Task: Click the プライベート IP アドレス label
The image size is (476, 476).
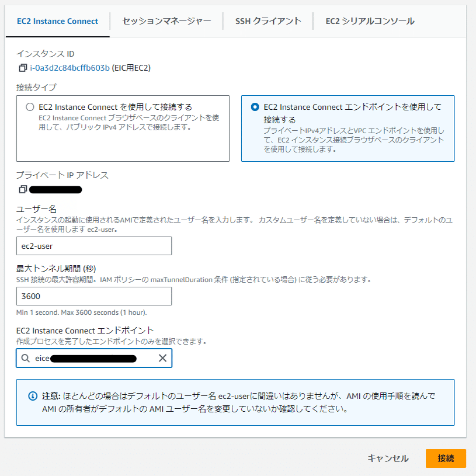Action: coord(62,175)
